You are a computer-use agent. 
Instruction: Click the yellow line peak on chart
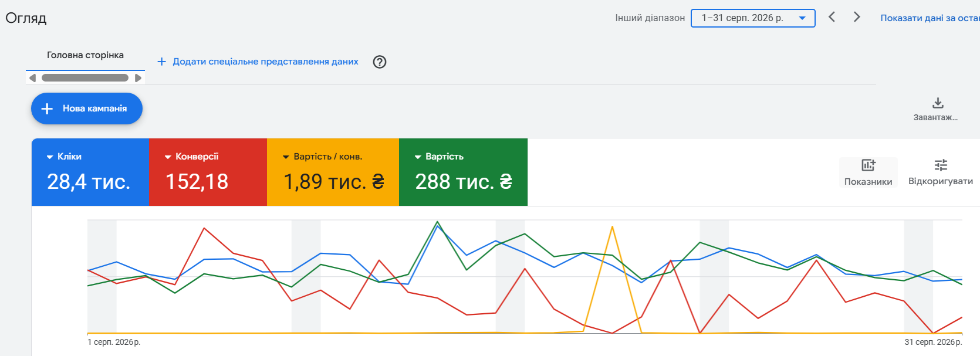(x=612, y=227)
